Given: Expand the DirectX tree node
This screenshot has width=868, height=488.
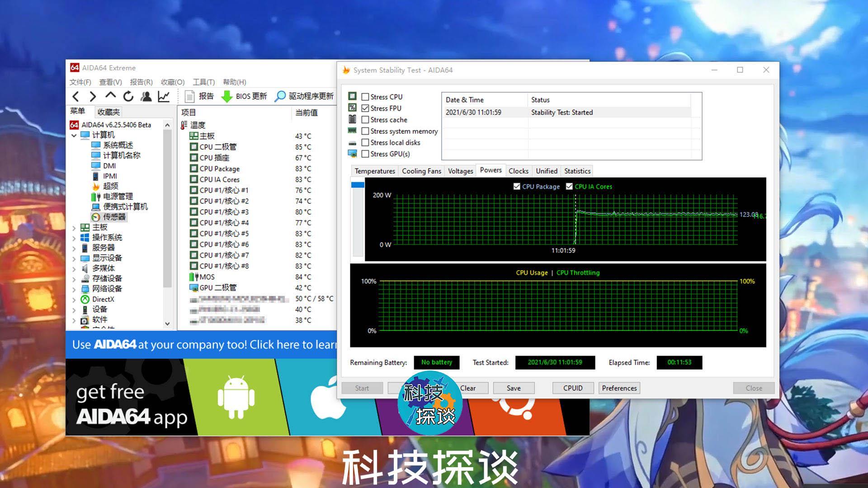Looking at the screenshot, I should 74,300.
